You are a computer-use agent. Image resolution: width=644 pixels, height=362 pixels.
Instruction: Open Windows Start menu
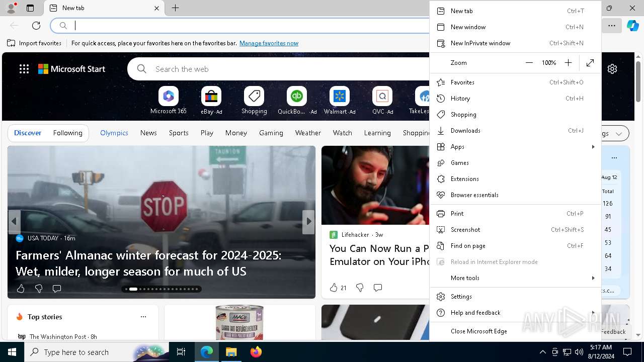[x=12, y=352]
